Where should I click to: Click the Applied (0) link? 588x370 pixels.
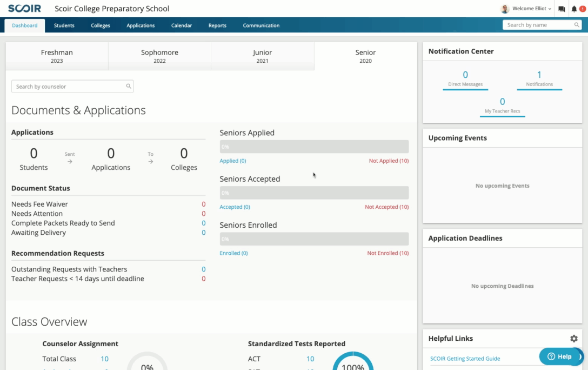(233, 161)
